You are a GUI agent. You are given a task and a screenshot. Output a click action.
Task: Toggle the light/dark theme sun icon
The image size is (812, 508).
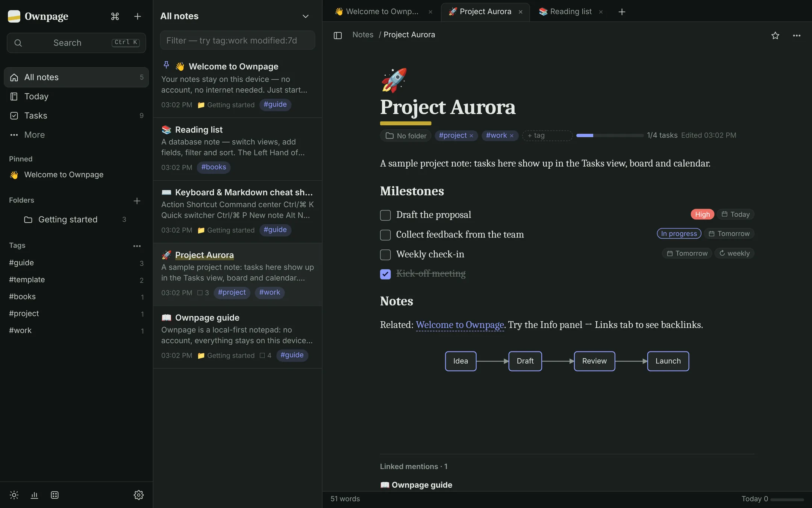click(14, 495)
